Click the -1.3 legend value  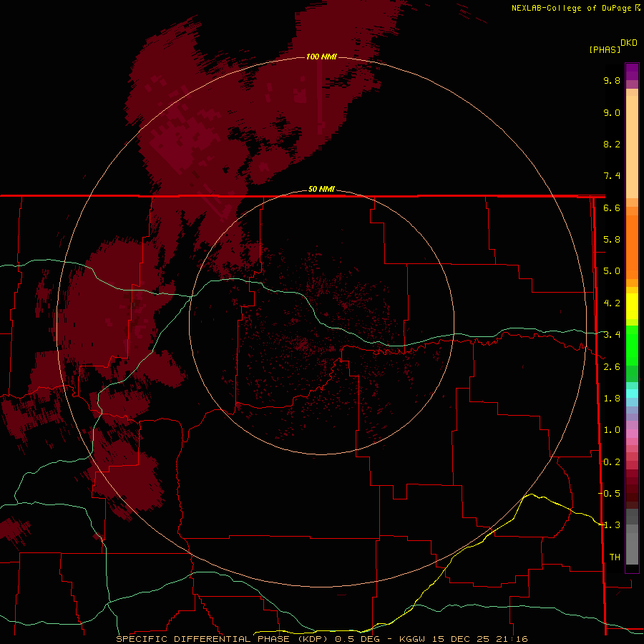click(609, 525)
